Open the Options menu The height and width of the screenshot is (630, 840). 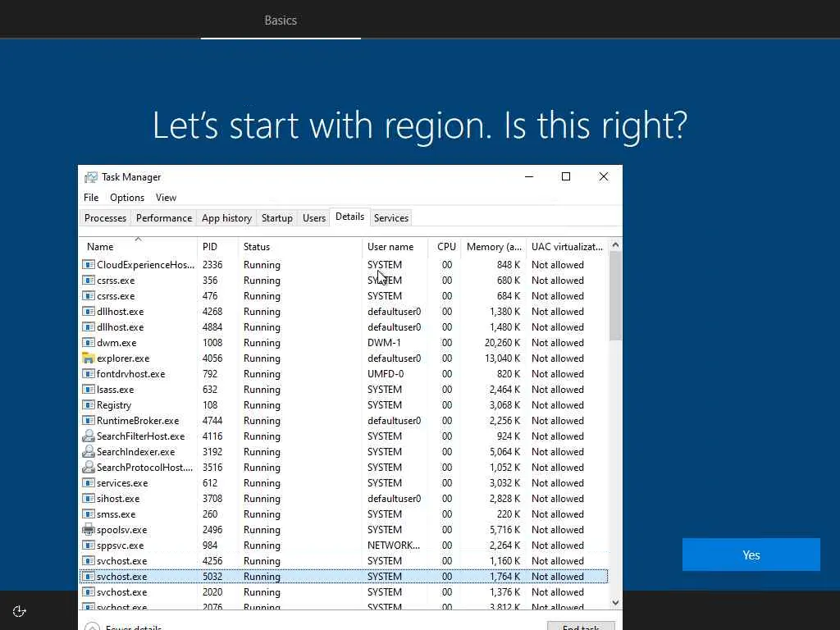click(127, 198)
